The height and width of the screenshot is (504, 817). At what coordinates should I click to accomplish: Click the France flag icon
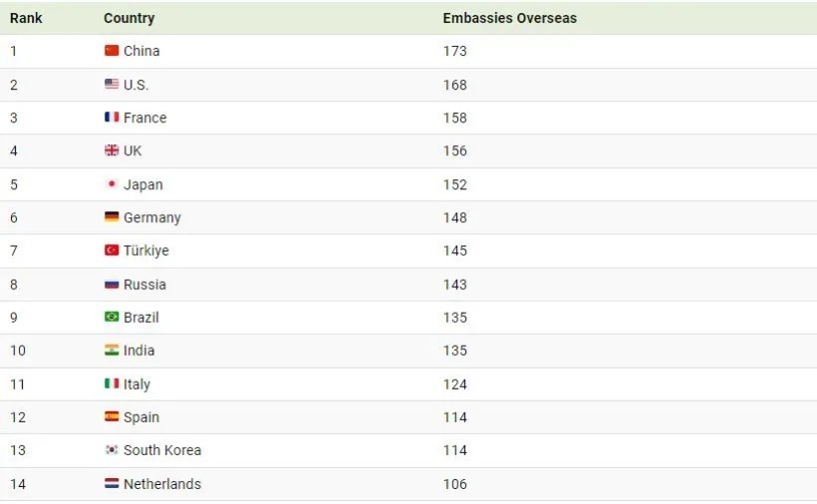point(112,118)
